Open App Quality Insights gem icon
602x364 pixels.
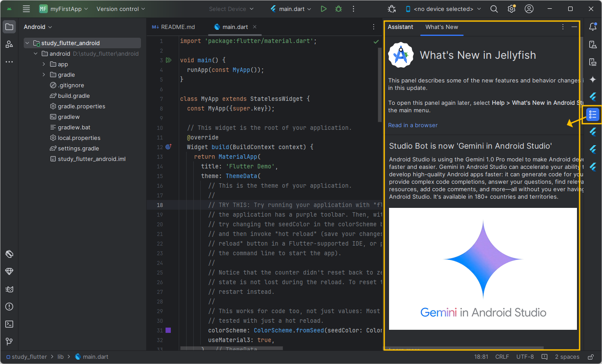coord(9,271)
